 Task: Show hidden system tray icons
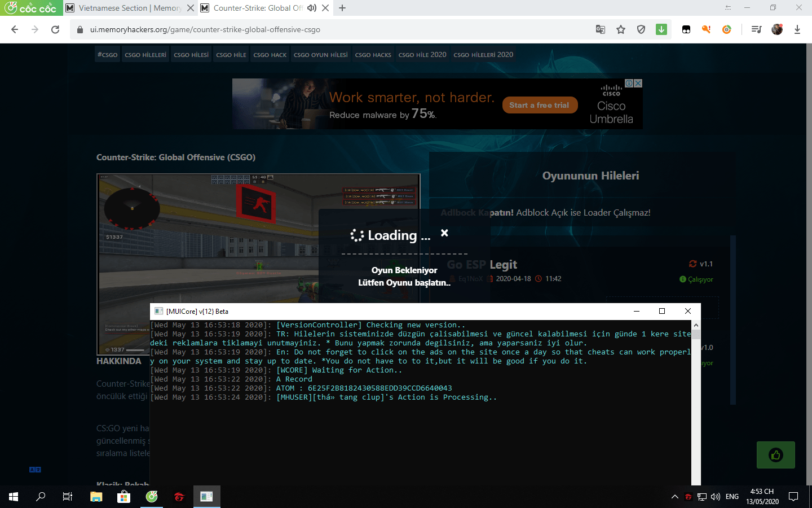click(674, 497)
